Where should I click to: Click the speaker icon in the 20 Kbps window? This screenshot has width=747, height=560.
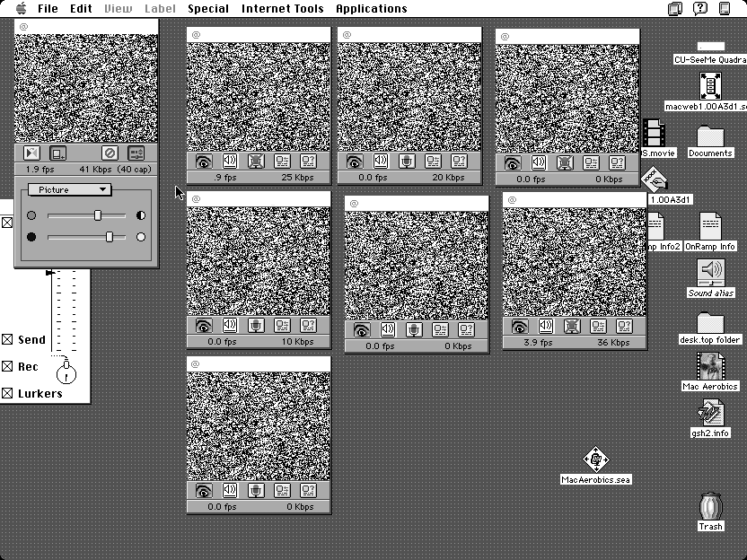pos(381,162)
